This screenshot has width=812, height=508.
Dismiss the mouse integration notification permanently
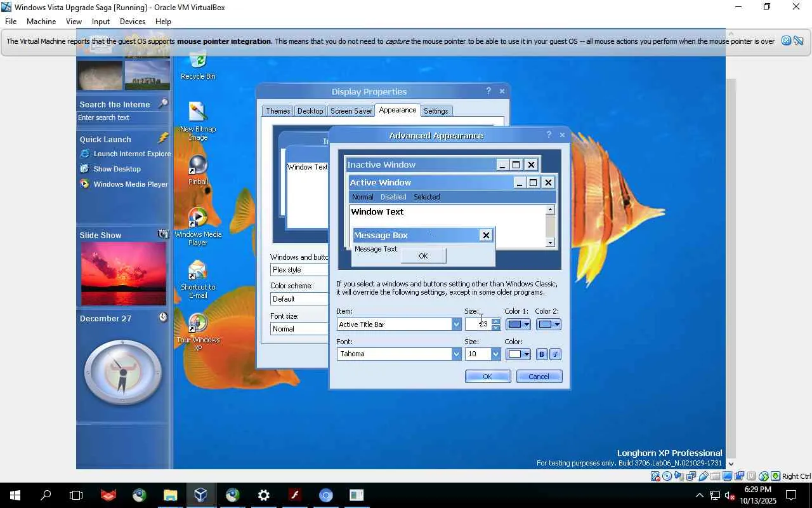click(x=798, y=41)
